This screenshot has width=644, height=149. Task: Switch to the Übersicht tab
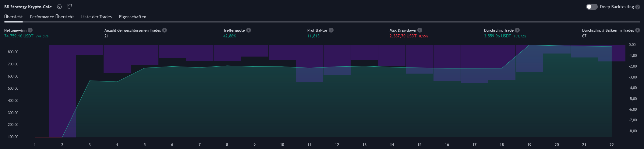pos(13,17)
